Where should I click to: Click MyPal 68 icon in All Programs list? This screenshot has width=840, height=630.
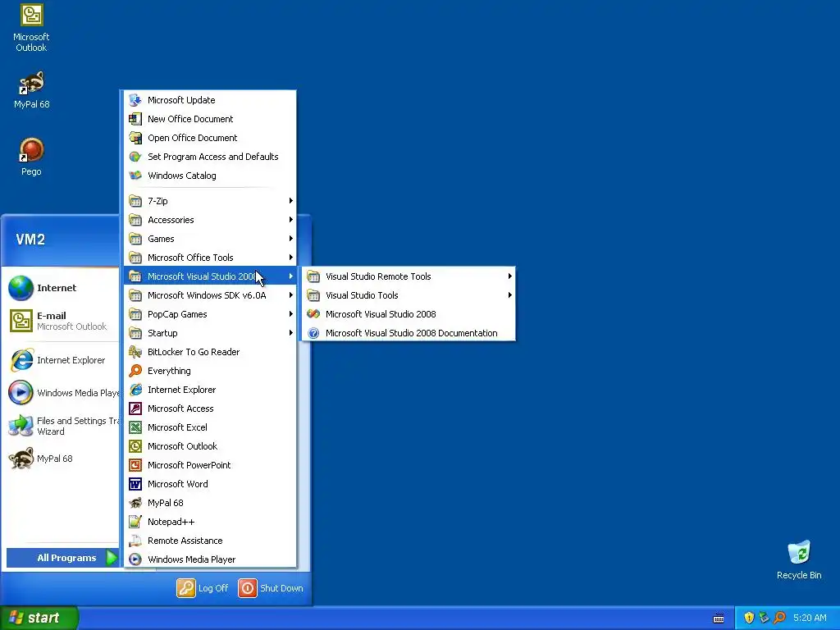[x=135, y=503]
